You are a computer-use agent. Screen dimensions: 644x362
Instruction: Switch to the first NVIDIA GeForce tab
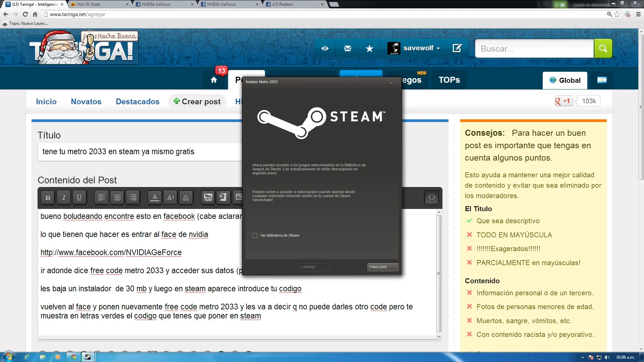164,4
